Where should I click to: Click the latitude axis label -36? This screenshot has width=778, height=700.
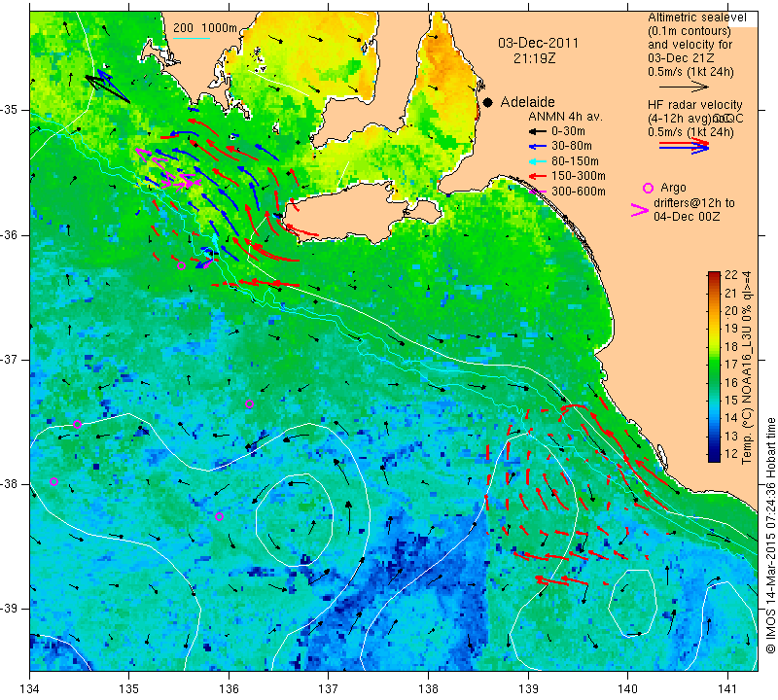point(10,234)
